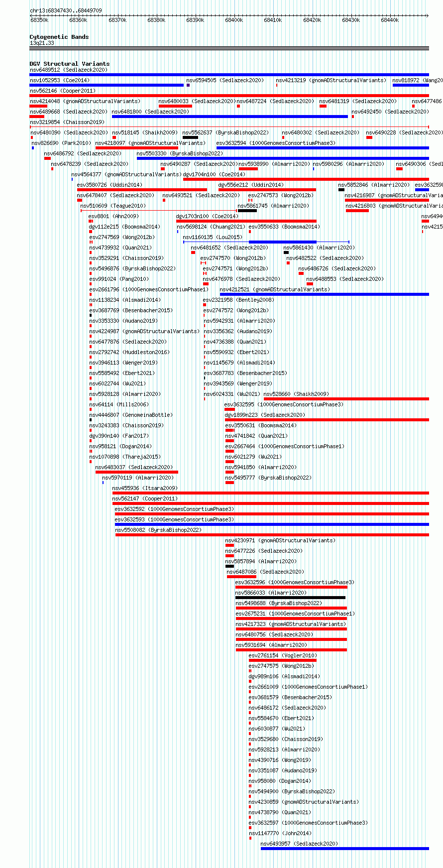Select esv64114 (Mills2006) entry
The image size is (443, 868).
(x=119, y=404)
